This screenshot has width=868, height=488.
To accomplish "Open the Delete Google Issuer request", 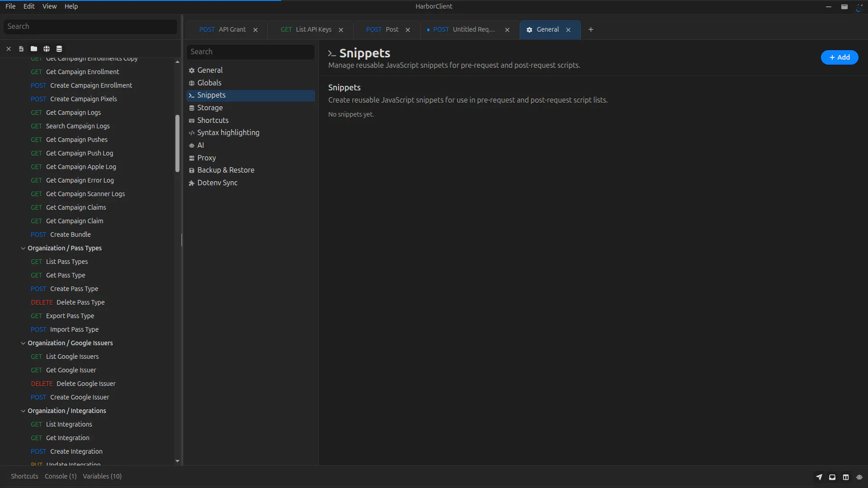I will (x=73, y=384).
